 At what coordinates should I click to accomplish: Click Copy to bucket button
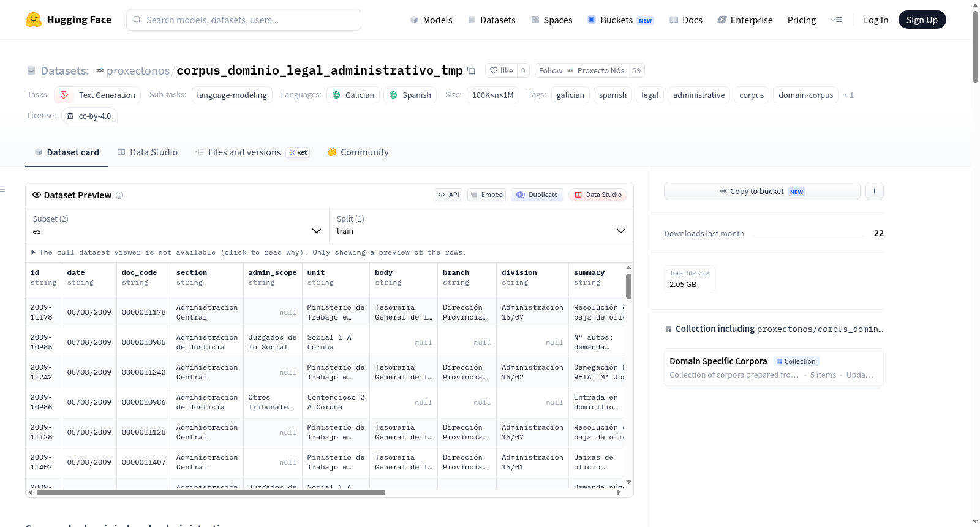[x=762, y=191]
